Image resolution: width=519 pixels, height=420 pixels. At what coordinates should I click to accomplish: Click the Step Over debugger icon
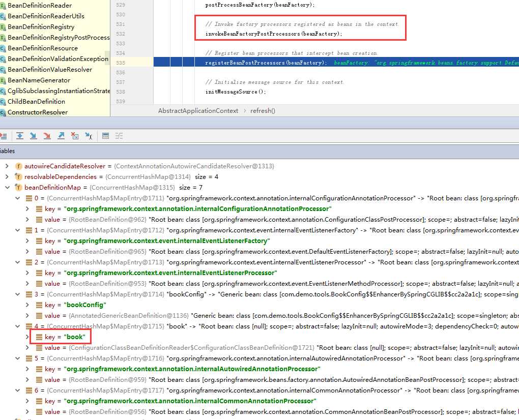click(19, 136)
